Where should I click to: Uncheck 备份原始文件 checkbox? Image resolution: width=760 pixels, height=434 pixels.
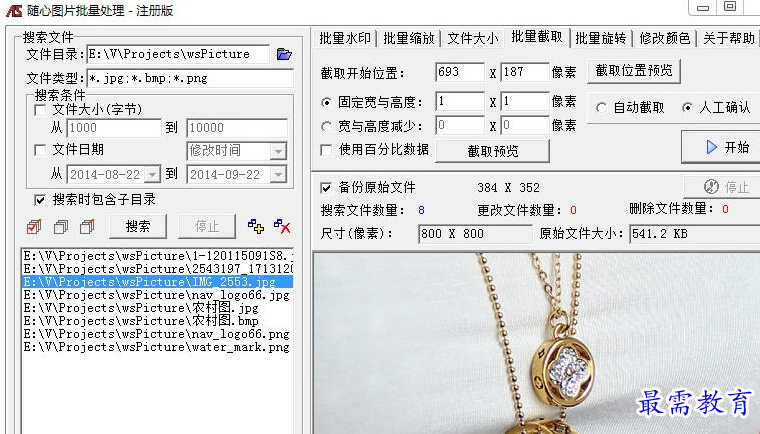click(x=326, y=188)
